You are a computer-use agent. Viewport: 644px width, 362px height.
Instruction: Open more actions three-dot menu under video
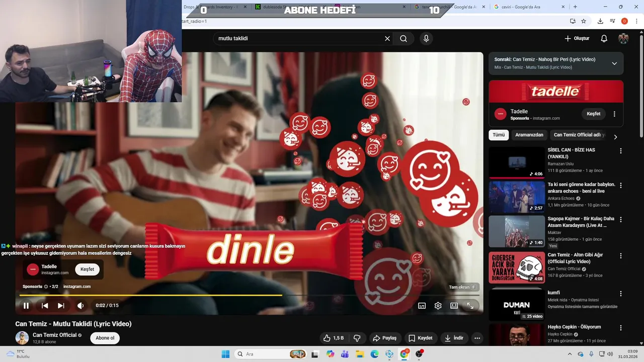tap(477, 338)
